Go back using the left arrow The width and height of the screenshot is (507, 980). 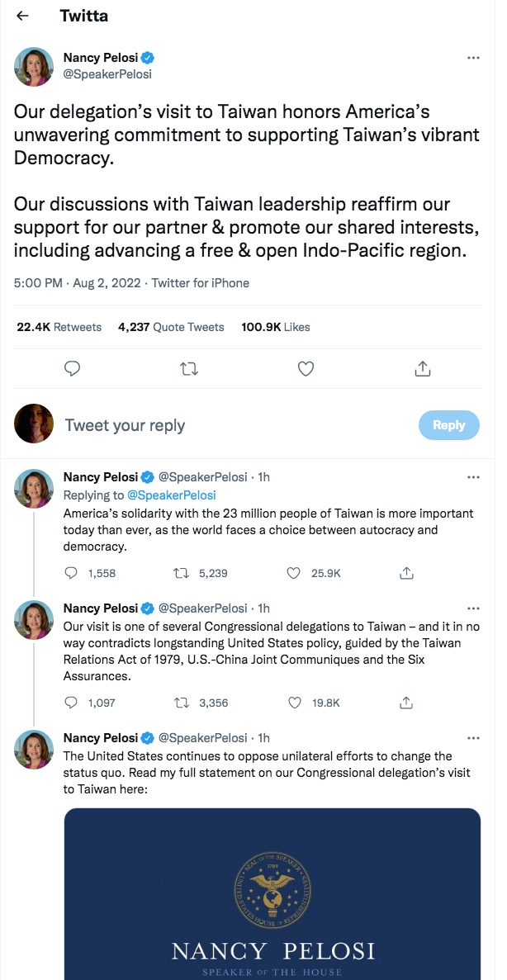click(x=22, y=17)
